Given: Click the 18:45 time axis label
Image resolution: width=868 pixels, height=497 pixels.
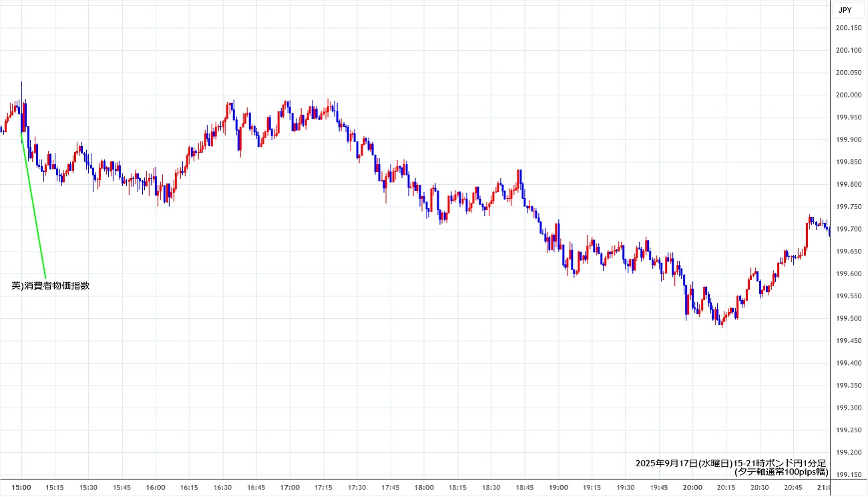Looking at the screenshot, I should 525,488.
